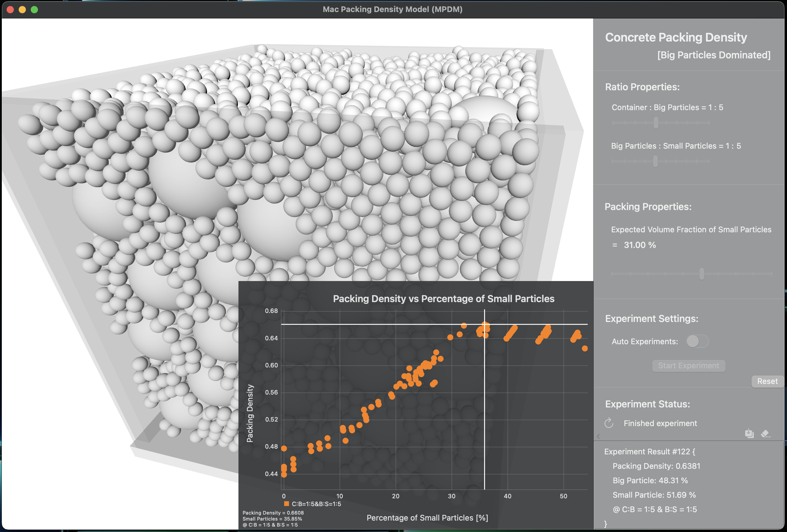Click the Finished experiment status text
This screenshot has height=532, width=787.
click(x=660, y=423)
